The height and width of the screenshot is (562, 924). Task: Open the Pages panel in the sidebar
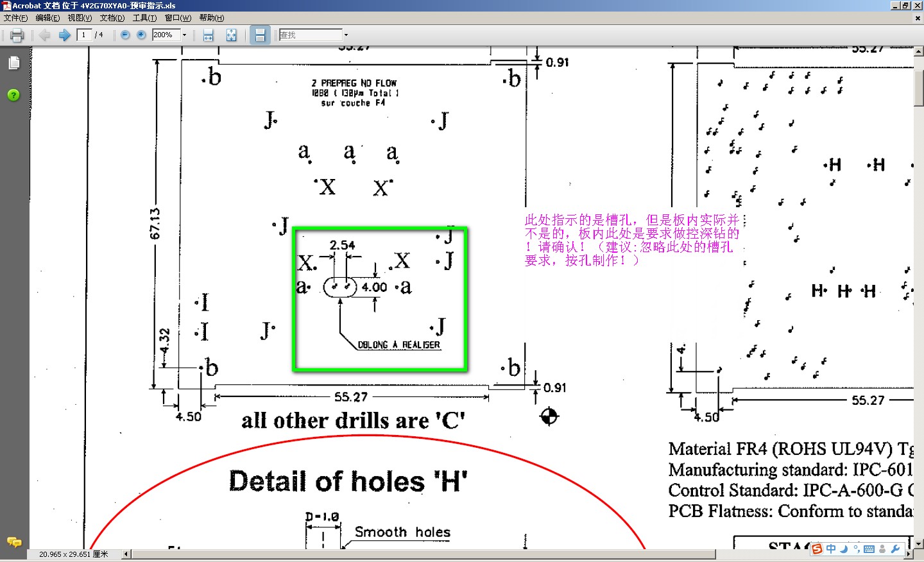[14, 63]
